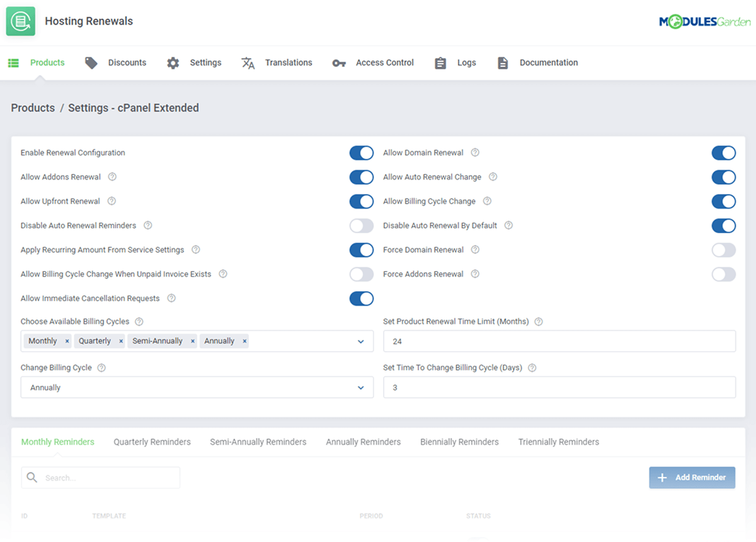The width and height of the screenshot is (756, 542).
Task: Click the Translations language icon
Action: click(248, 63)
